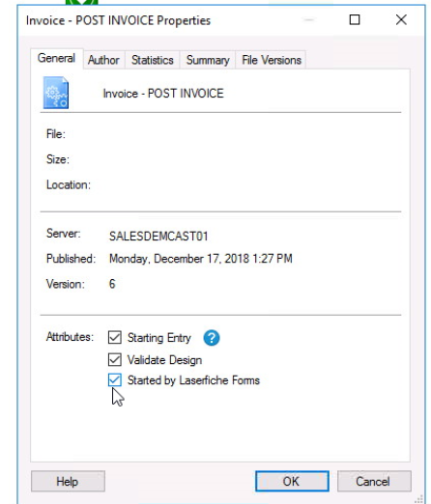The image size is (431, 504).
Task: Select the Invoice - POST INVOICE name text
Action: [163, 94]
